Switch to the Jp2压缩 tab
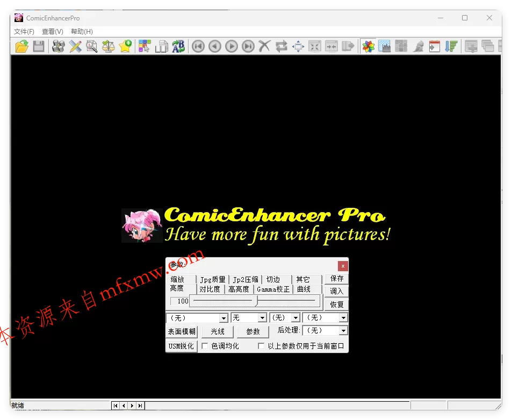Image resolution: width=512 pixels, height=420 pixels. click(x=246, y=279)
